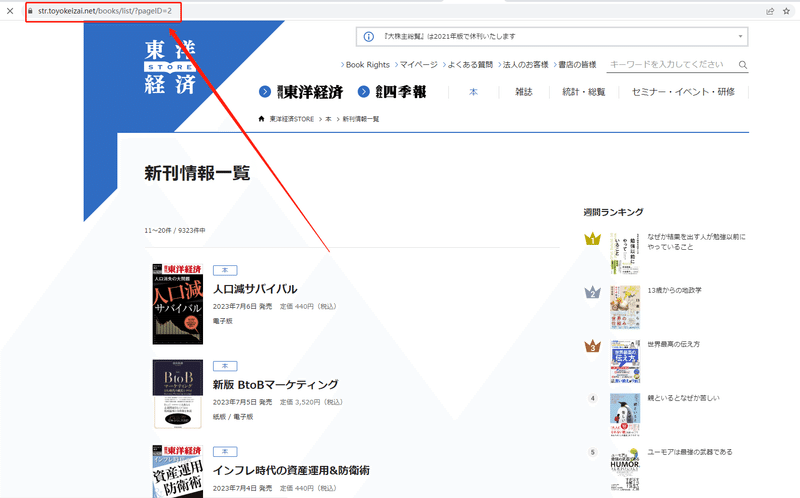Click the rank 5 number badge
The image size is (800, 498).
592,452
